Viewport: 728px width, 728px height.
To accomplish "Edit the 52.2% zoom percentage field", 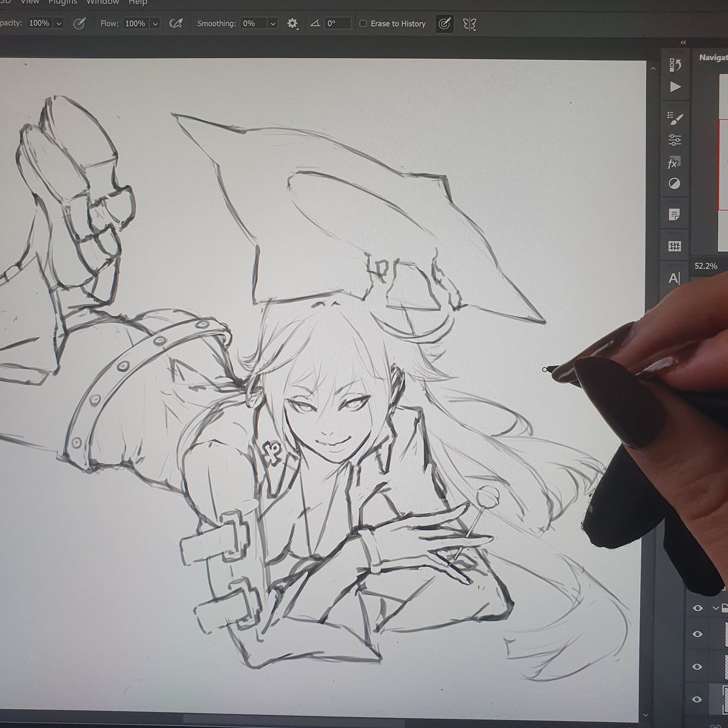I will coord(705,265).
